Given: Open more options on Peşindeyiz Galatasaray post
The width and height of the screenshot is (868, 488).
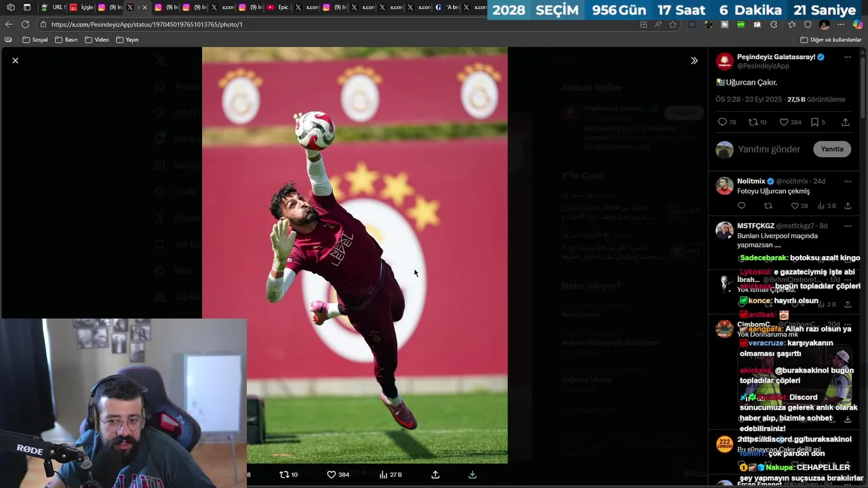Looking at the screenshot, I should (848, 57).
